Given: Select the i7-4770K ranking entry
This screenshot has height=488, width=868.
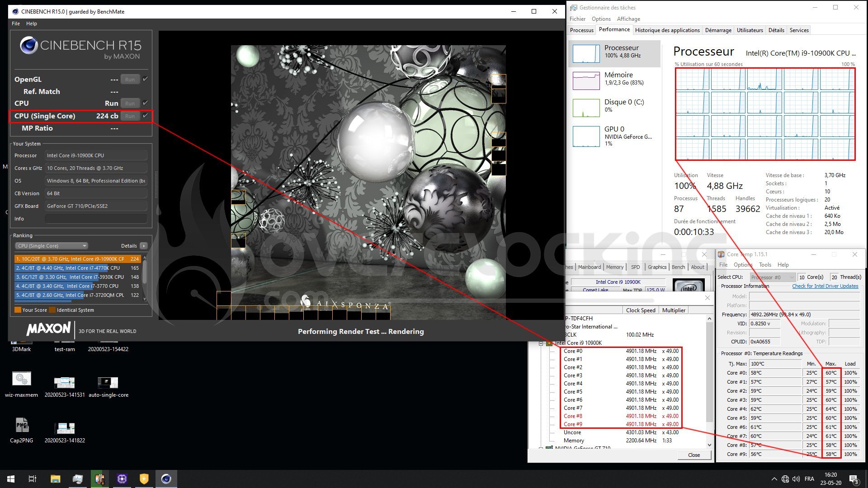Looking at the screenshot, I should tap(78, 268).
